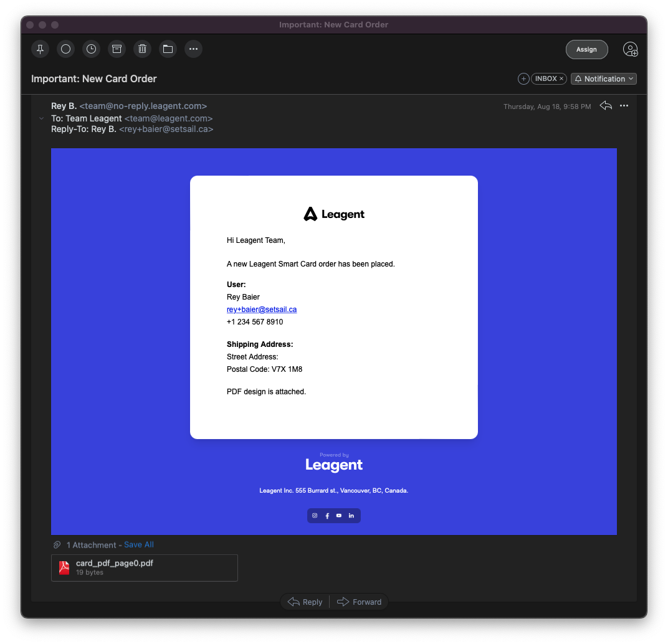Click the add teammate icon beside Assign
This screenshot has height=644, width=668.
click(x=630, y=50)
